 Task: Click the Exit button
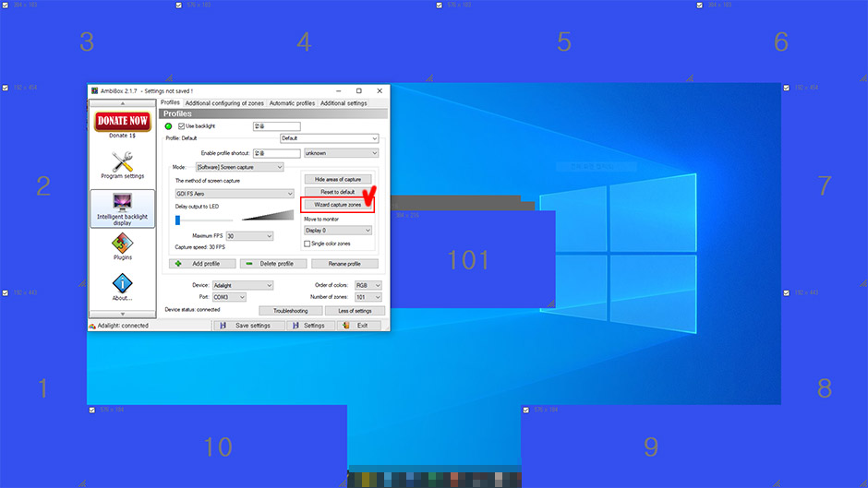tap(359, 326)
